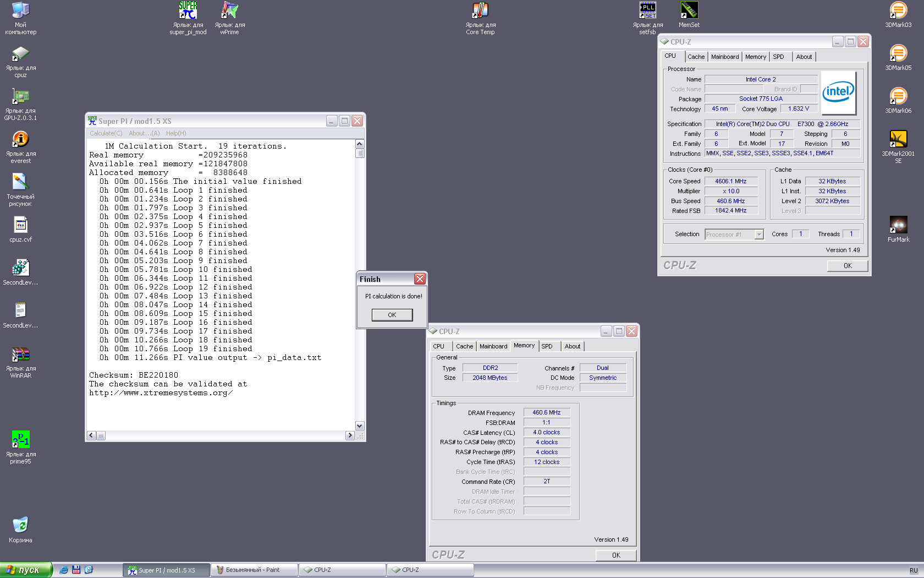Switch to Mainboard tab in upper CPU-Z
Viewport: 924px width, 578px height.
[725, 57]
